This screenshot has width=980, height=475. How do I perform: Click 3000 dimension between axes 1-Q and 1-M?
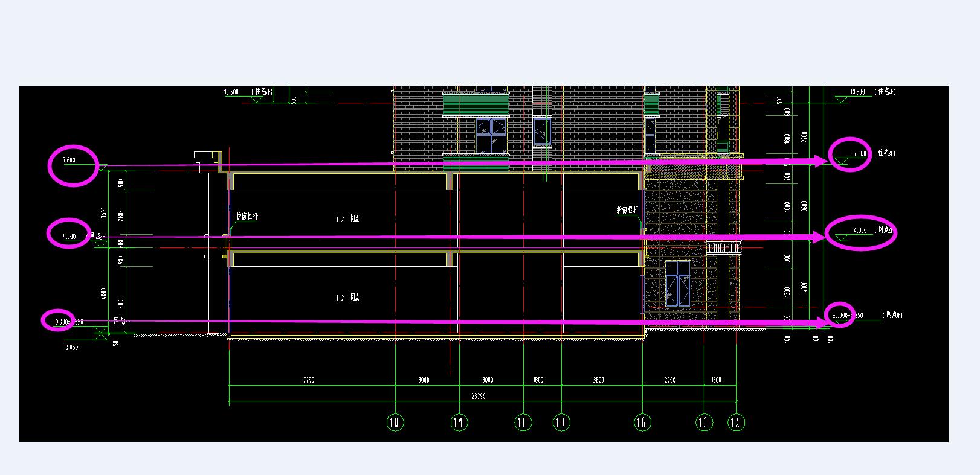[x=424, y=380]
